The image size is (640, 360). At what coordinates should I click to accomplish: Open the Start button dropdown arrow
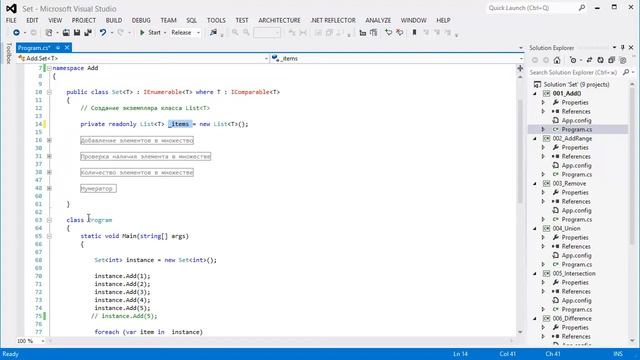point(165,33)
